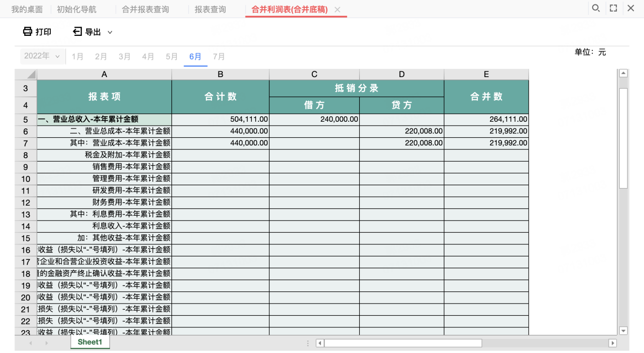Click 管理费用-本年累计金额 cell
The image size is (644, 353).
pyautogui.click(x=104, y=179)
